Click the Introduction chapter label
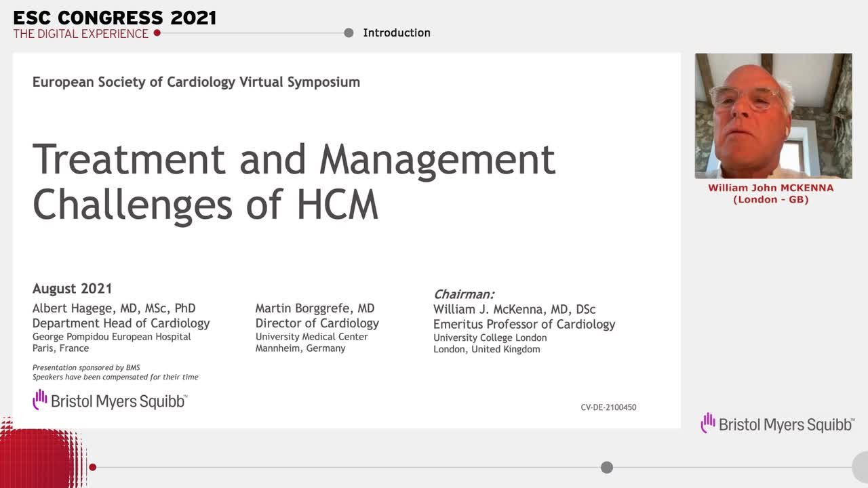The height and width of the screenshot is (488, 868). (x=397, y=33)
